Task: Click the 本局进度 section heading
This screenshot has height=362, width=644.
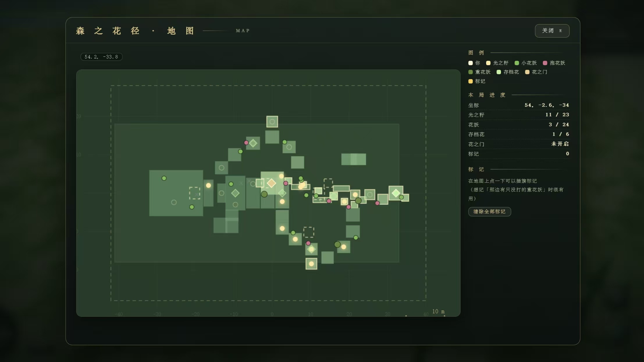Action: (x=487, y=95)
